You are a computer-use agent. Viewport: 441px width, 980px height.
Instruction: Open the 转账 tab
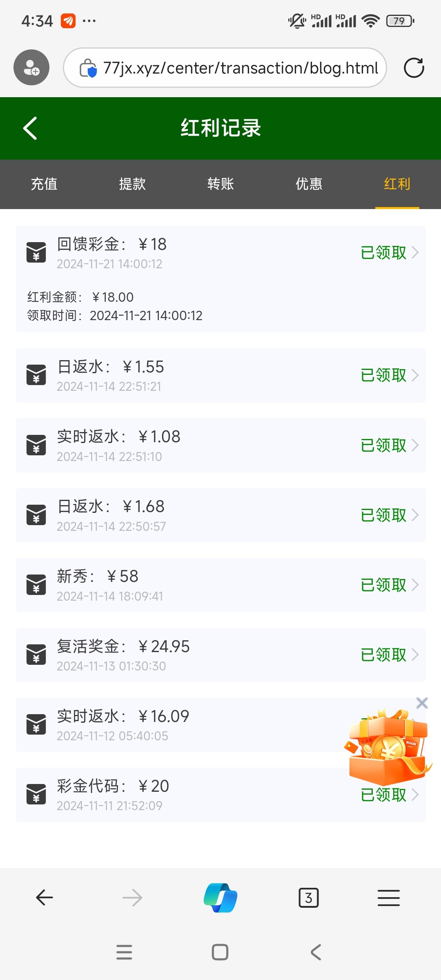(220, 184)
